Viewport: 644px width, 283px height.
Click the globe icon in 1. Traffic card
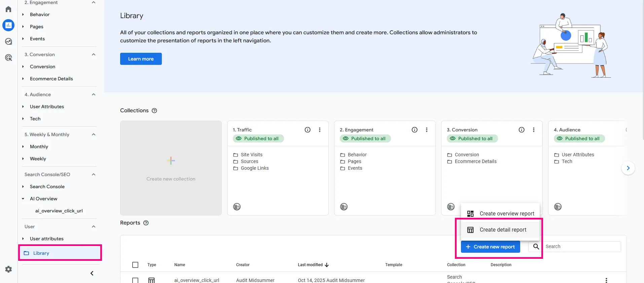237,207
